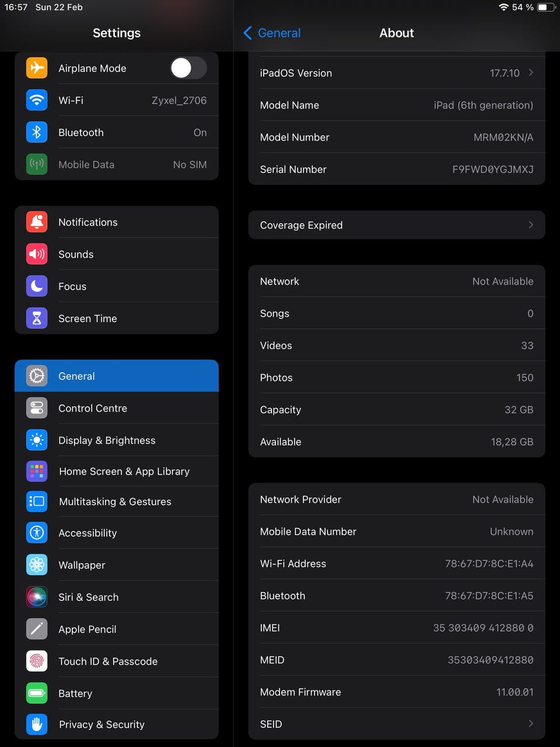Tap the Mobile Data antenna icon
Image resolution: width=560 pixels, height=747 pixels.
[x=37, y=164]
